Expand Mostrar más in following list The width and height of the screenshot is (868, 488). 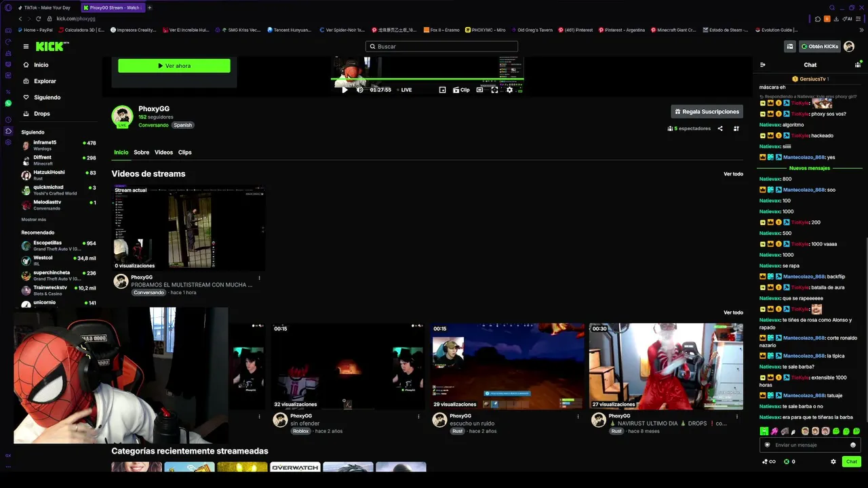(x=34, y=220)
